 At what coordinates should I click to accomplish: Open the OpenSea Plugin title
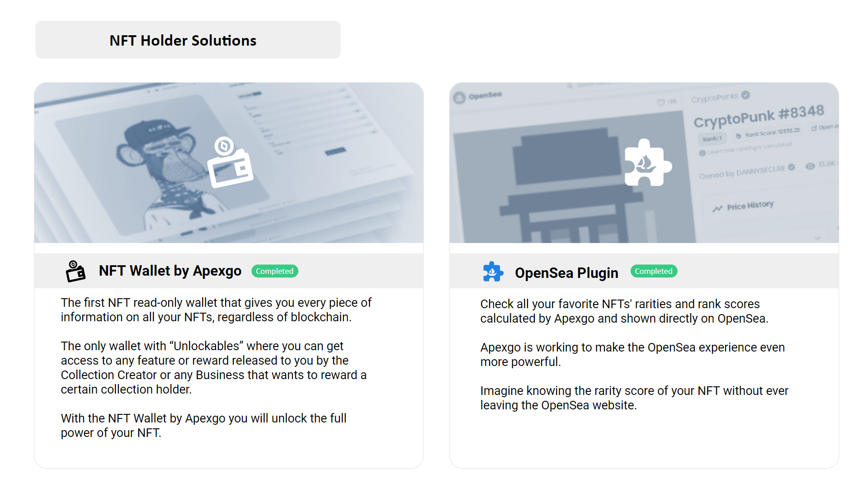[566, 273]
